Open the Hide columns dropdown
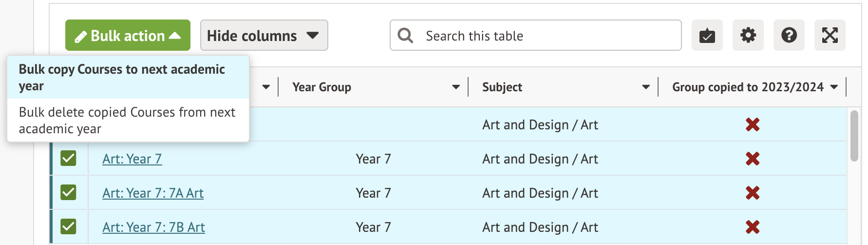Screen dimensions: 868x245 [x=264, y=36]
